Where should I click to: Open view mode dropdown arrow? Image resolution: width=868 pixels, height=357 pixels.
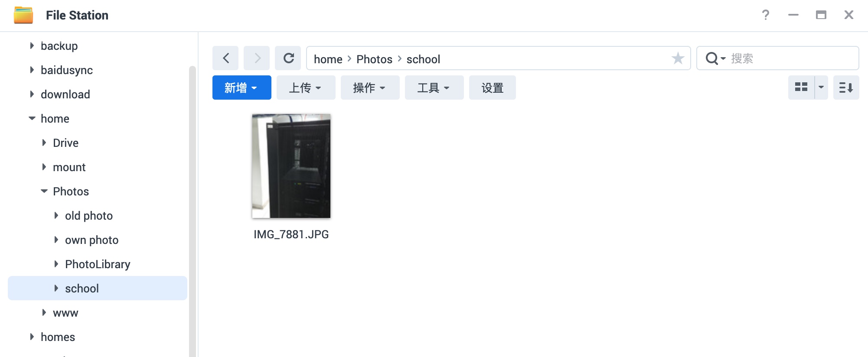821,88
